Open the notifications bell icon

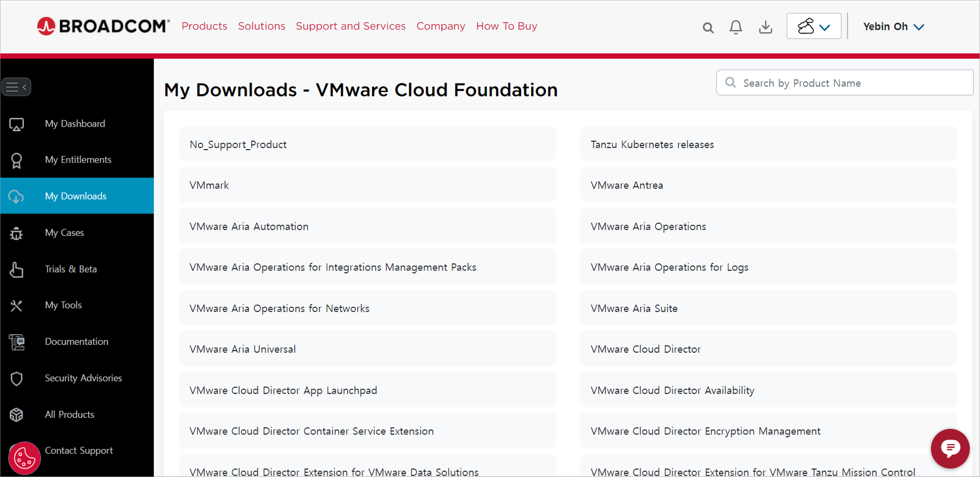pos(736,27)
